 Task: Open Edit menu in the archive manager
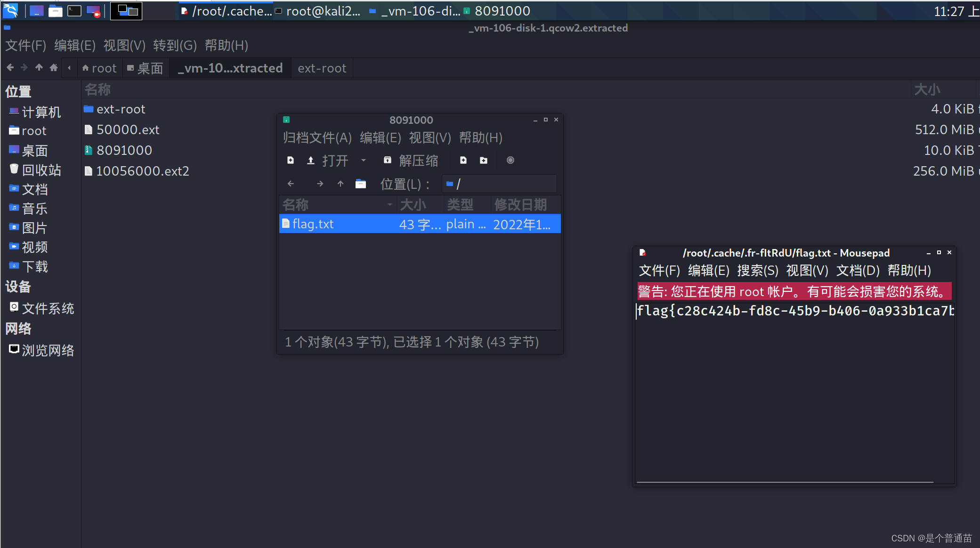click(x=381, y=138)
